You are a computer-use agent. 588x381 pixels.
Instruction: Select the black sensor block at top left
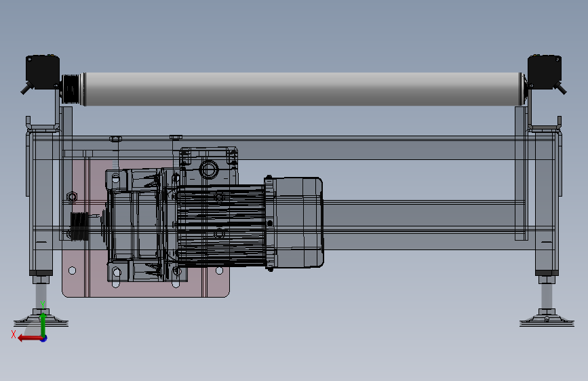[42, 73]
